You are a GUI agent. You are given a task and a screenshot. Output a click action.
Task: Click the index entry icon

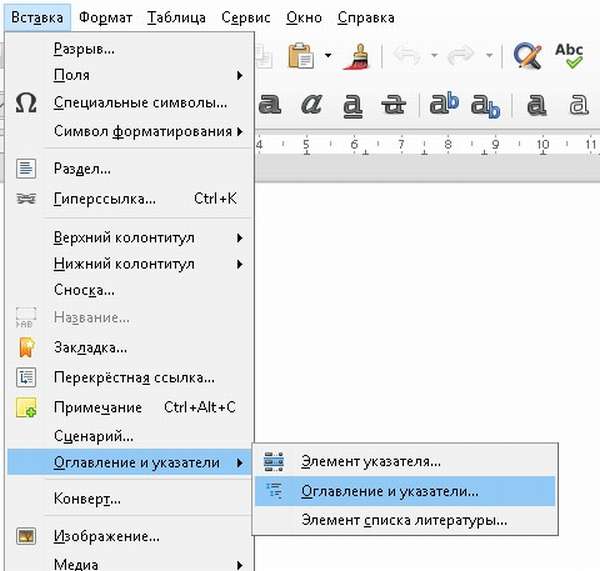pyautogui.click(x=274, y=462)
